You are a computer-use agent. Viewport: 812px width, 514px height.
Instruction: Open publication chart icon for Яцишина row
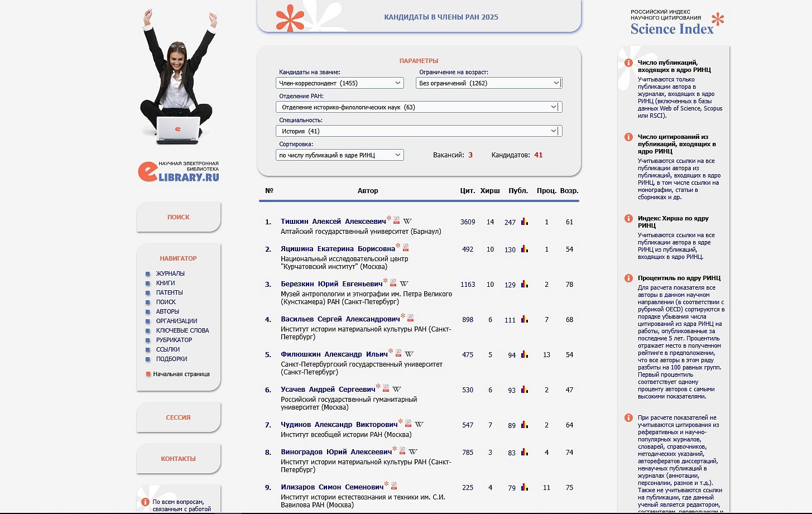[x=525, y=249]
